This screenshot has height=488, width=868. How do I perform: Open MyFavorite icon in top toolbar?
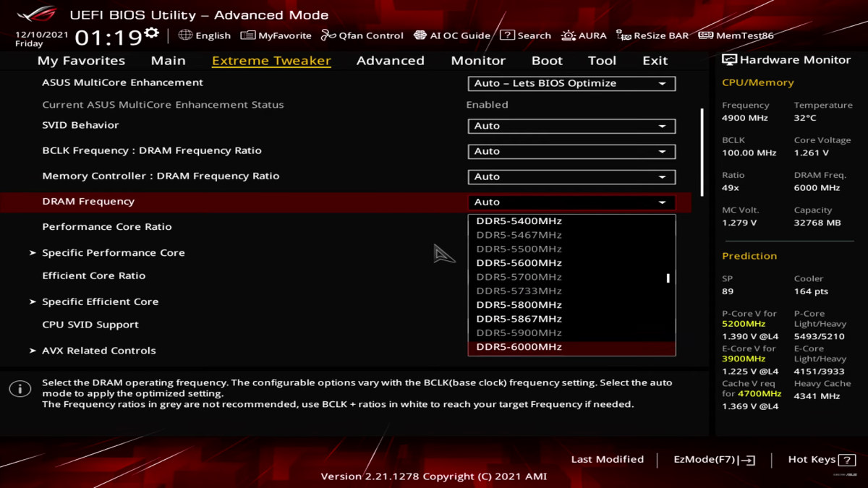tap(247, 35)
